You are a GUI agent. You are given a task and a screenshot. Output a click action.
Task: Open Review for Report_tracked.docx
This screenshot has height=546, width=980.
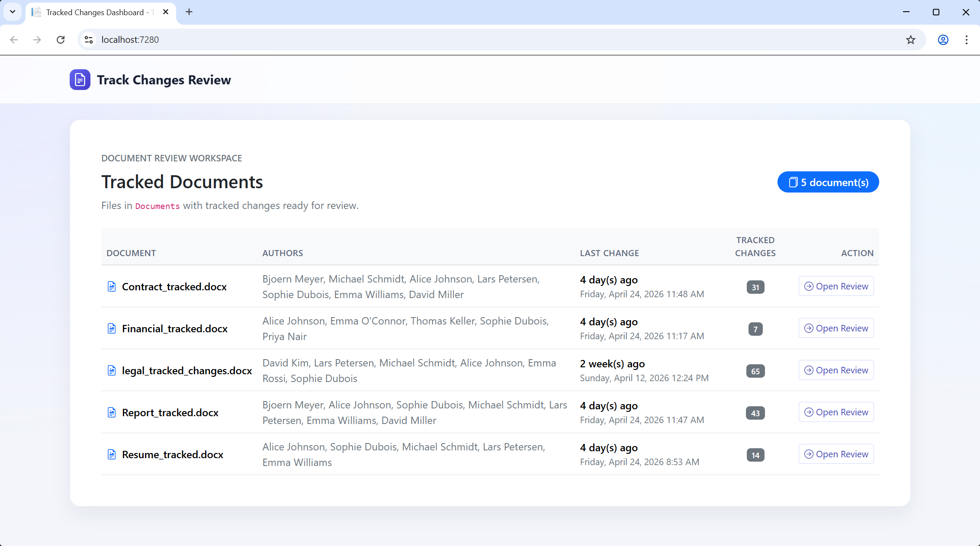pos(836,412)
